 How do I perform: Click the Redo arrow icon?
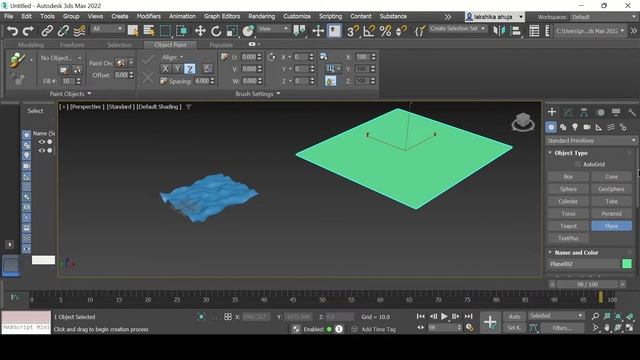pos(28,31)
